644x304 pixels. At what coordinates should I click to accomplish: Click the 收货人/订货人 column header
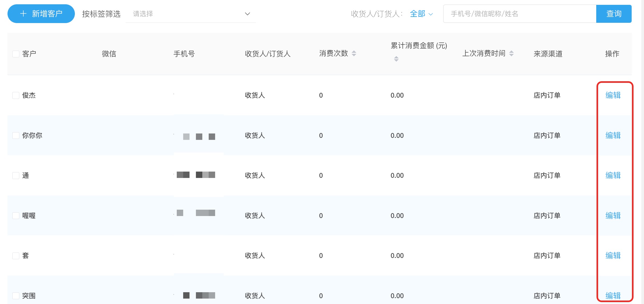268,54
